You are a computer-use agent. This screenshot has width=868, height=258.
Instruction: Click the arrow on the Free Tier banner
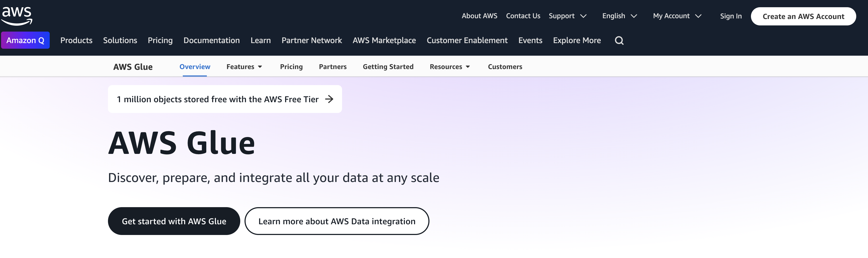[329, 99]
